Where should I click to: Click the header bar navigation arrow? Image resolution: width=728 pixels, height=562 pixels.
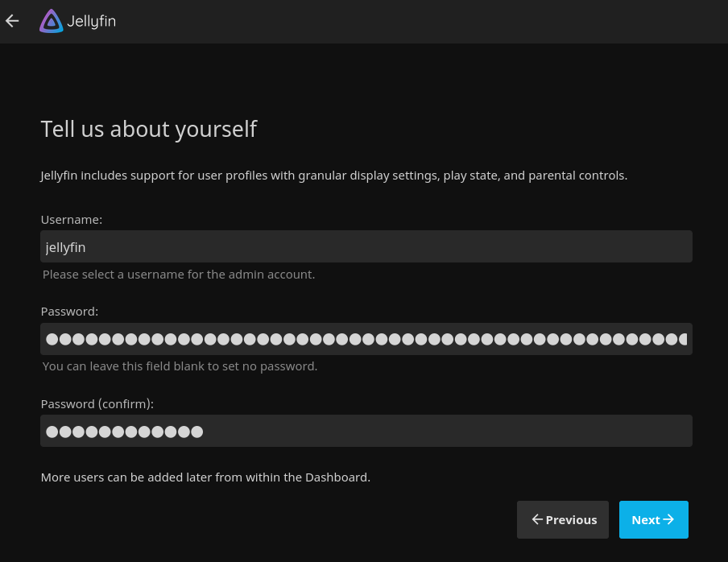coord(11,21)
